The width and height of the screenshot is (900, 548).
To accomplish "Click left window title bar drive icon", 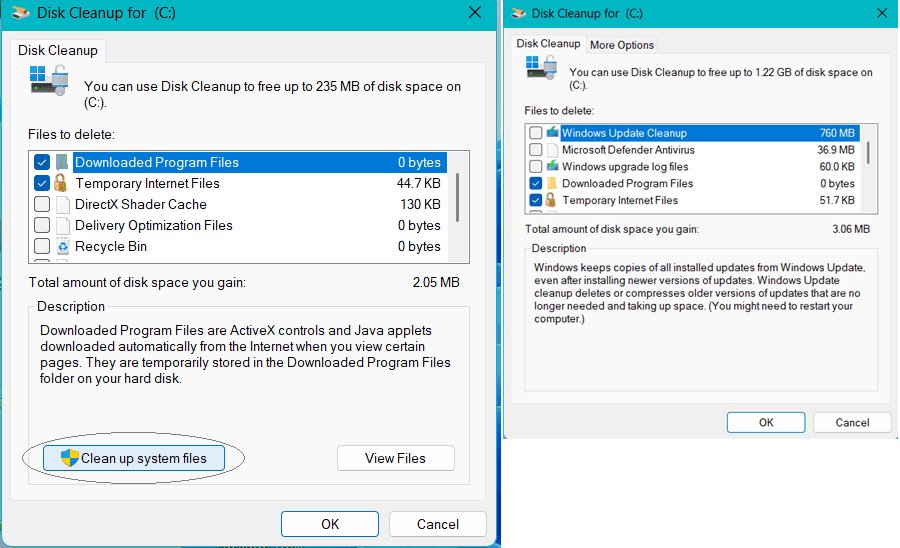I will pos(21,13).
